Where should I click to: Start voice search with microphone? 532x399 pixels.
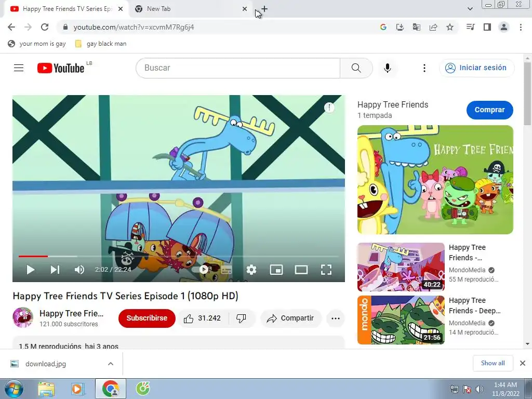(388, 68)
